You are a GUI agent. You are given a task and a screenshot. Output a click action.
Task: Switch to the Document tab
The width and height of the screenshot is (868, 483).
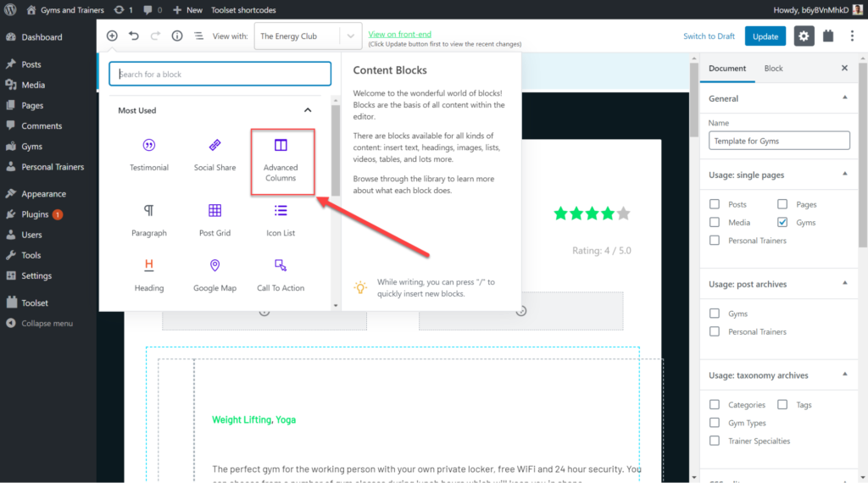(x=727, y=68)
